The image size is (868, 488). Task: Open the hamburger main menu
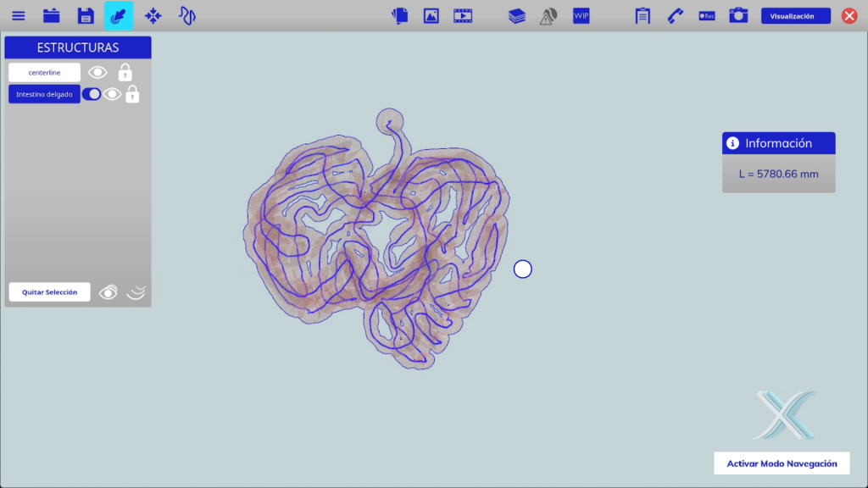tap(18, 15)
